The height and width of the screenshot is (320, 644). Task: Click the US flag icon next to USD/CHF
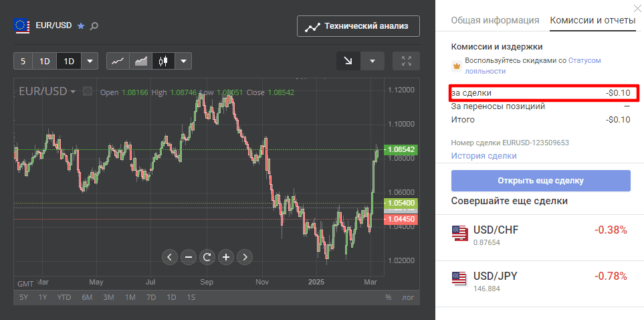pyautogui.click(x=459, y=233)
